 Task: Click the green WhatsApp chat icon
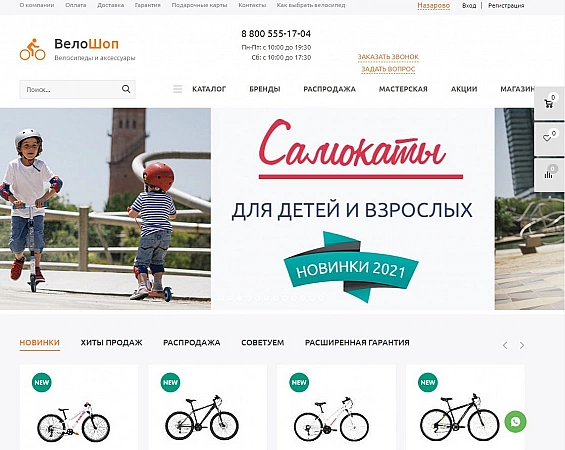click(x=515, y=422)
